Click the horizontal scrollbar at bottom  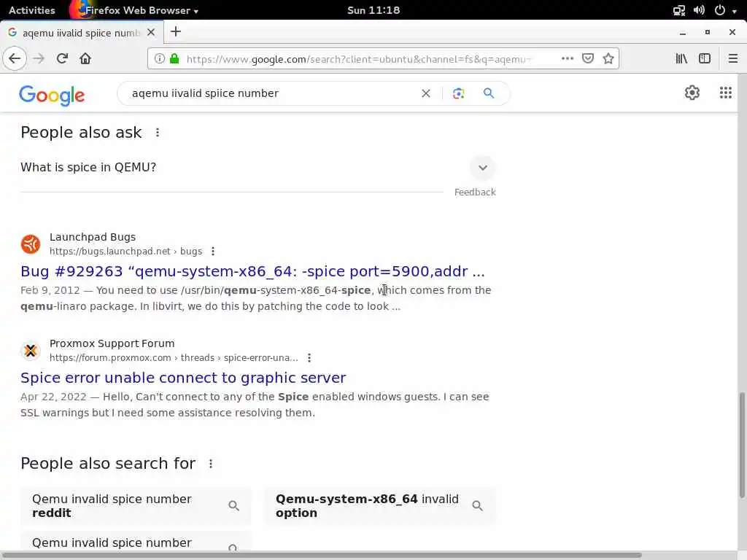322,555
